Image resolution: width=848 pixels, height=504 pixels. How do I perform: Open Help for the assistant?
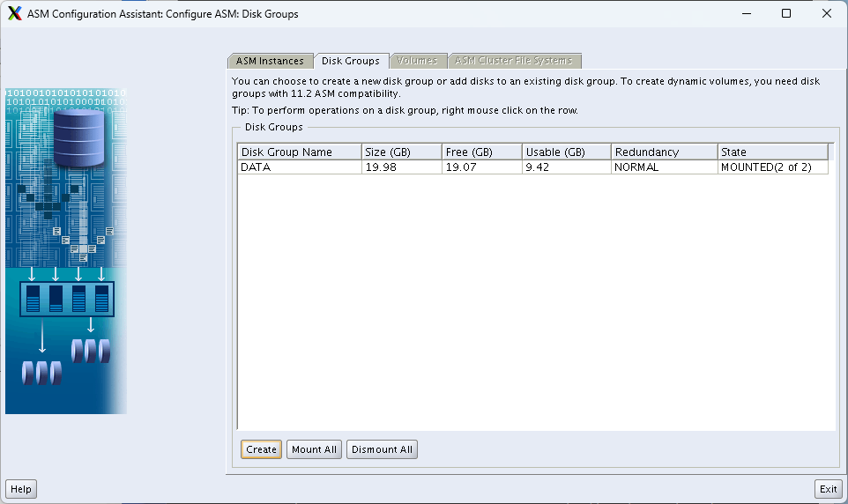21,489
